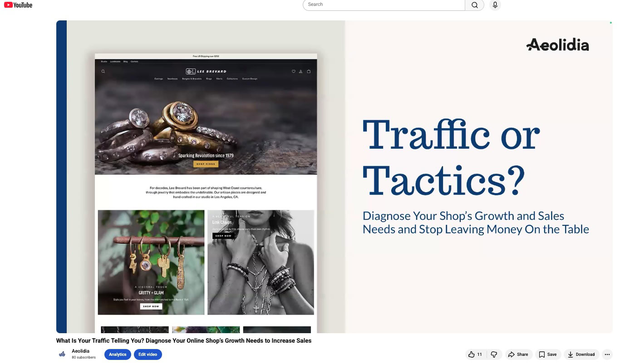Open the Aeolidia channel avatar
620x364 pixels.
point(62,354)
